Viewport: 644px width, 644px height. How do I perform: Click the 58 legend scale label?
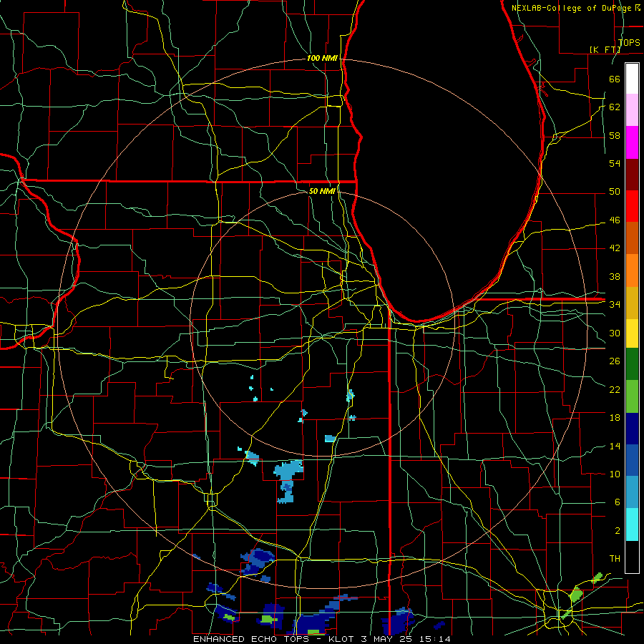[x=615, y=135]
